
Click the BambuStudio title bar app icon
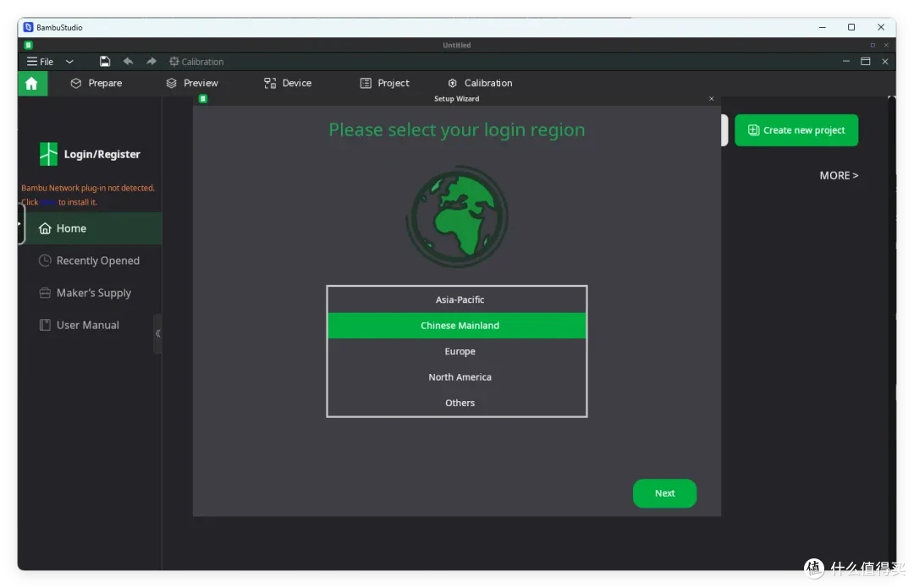[29, 27]
